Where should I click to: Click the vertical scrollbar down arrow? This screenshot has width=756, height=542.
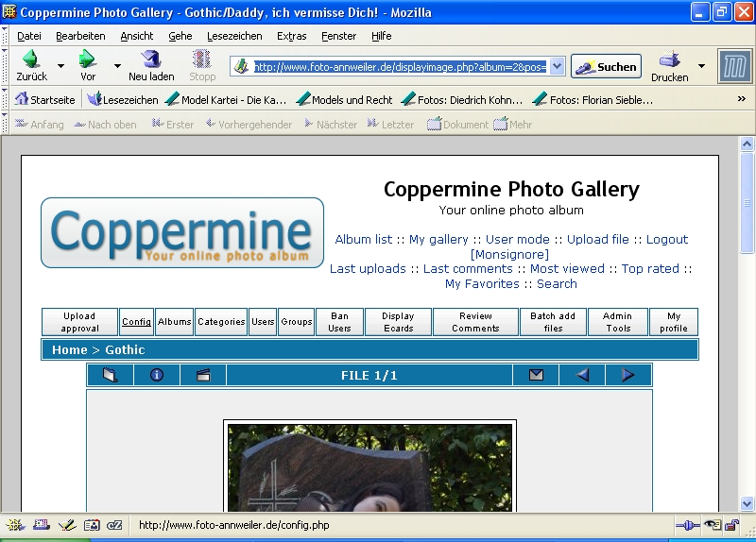[747, 504]
